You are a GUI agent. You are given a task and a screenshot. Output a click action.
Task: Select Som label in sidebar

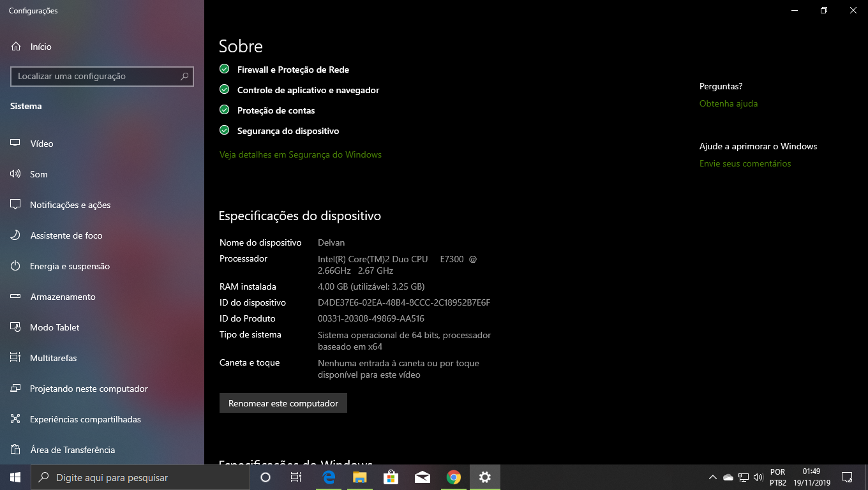point(39,174)
